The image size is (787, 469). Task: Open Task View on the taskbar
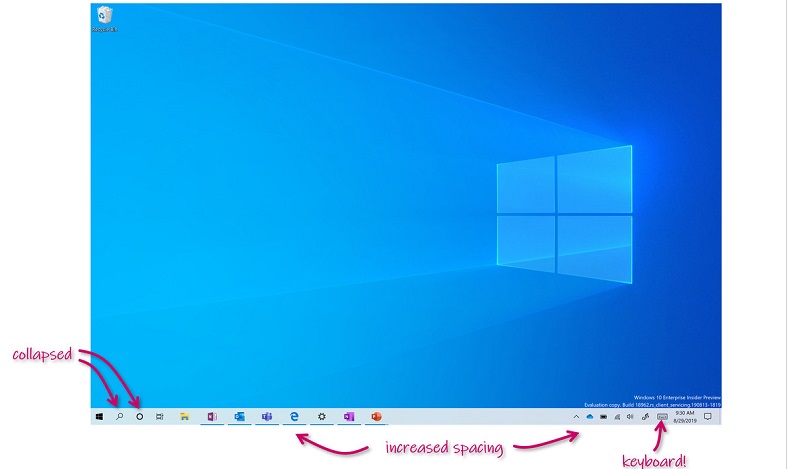pyautogui.click(x=160, y=417)
